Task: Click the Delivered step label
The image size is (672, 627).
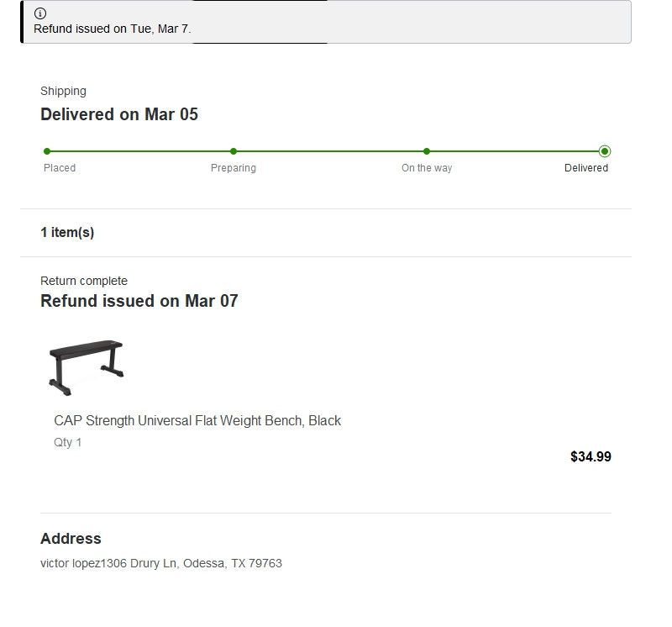Action: [x=586, y=168]
